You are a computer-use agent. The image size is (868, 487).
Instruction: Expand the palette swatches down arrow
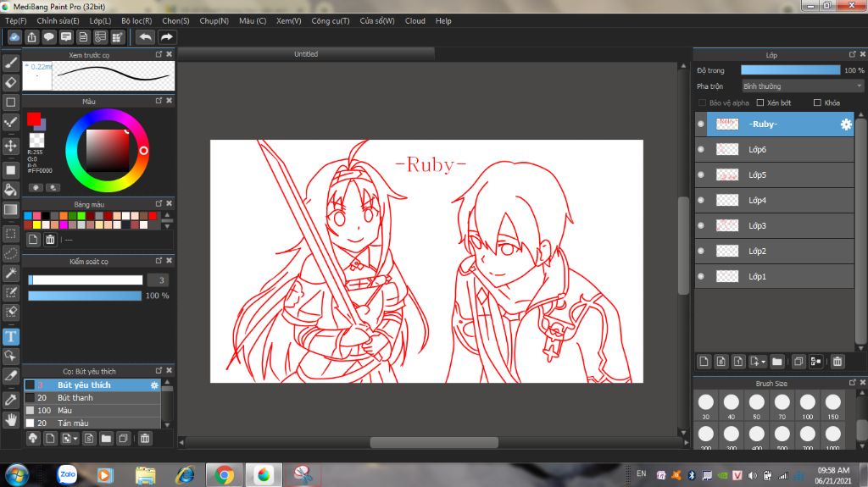(167, 226)
